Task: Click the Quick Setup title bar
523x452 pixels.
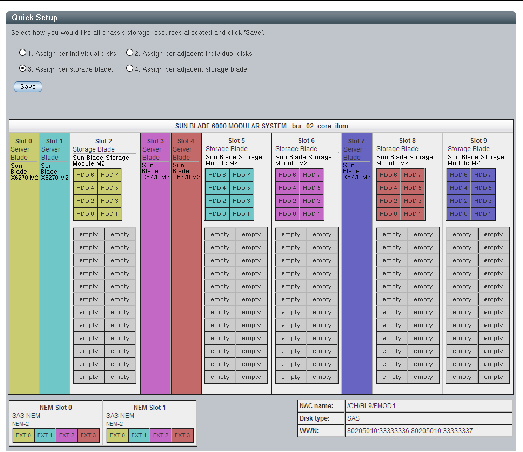Action: coord(261,17)
